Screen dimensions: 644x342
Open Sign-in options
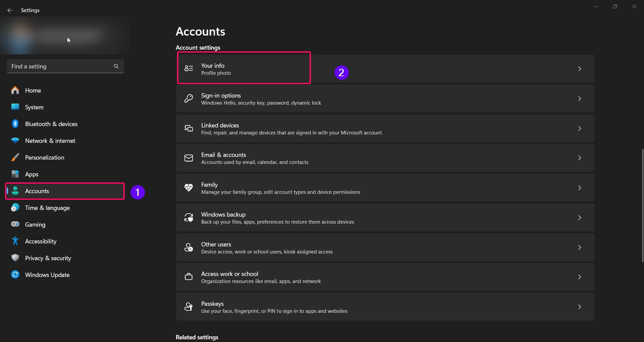(x=385, y=99)
